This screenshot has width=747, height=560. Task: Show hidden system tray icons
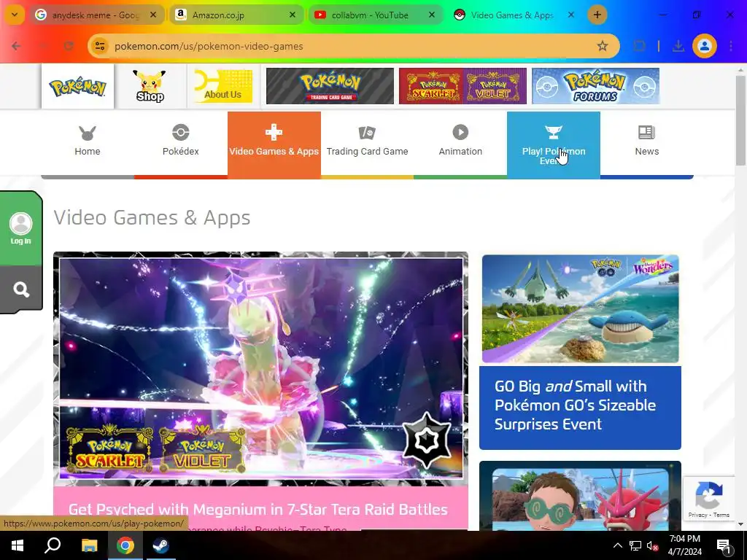tap(617, 545)
